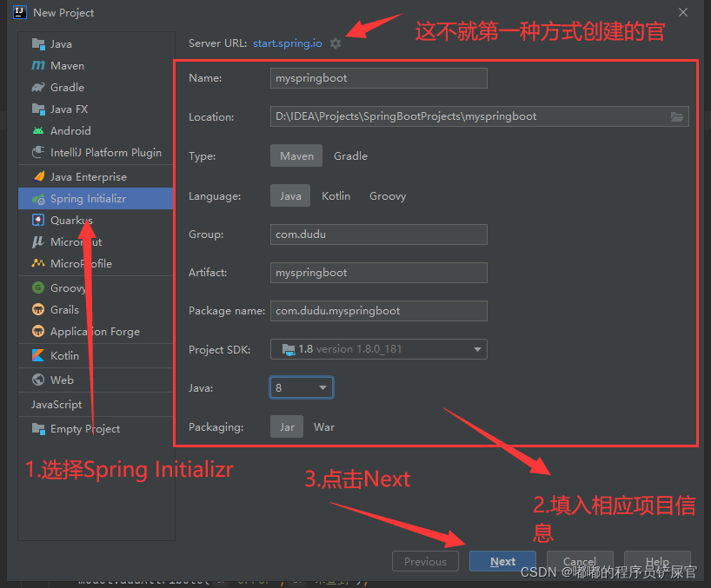Choose Kotlin as the language
711x588 pixels.
336,195
